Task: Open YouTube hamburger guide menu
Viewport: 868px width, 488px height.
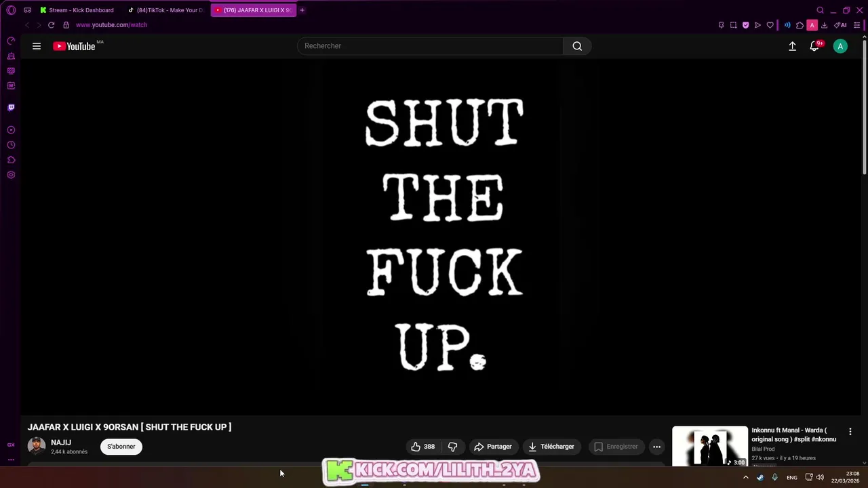Action: 37,46
